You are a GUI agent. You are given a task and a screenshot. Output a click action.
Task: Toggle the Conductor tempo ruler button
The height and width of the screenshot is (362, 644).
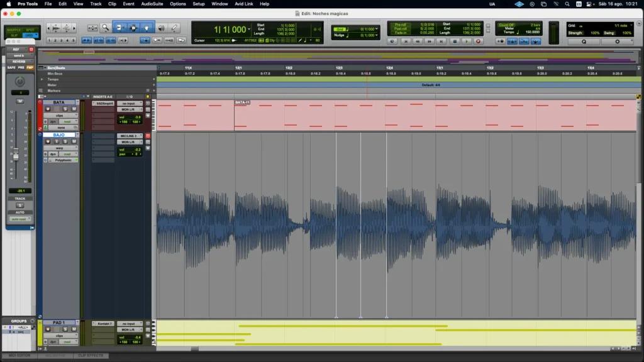[x=536, y=41]
